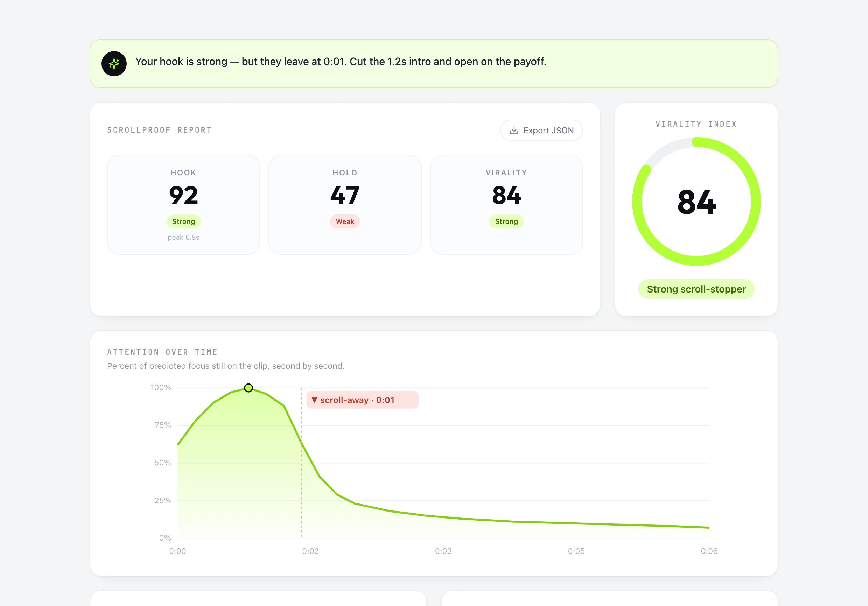Click the download icon in Export JSON

(514, 131)
